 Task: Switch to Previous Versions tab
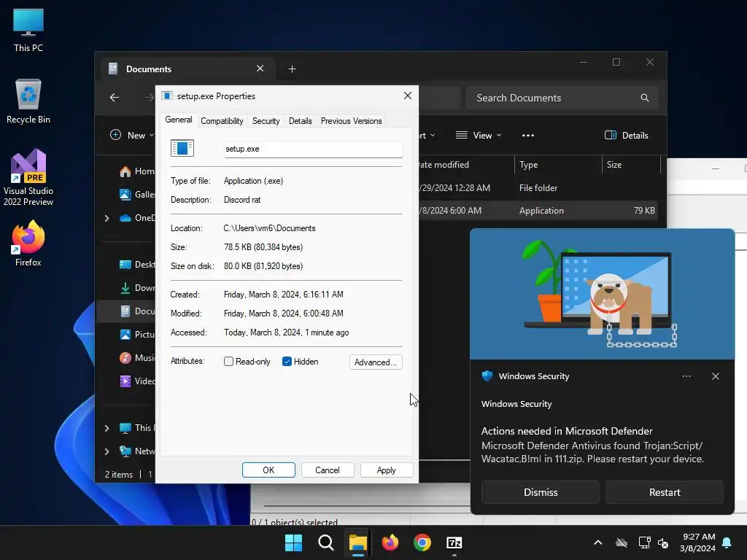pyautogui.click(x=351, y=121)
